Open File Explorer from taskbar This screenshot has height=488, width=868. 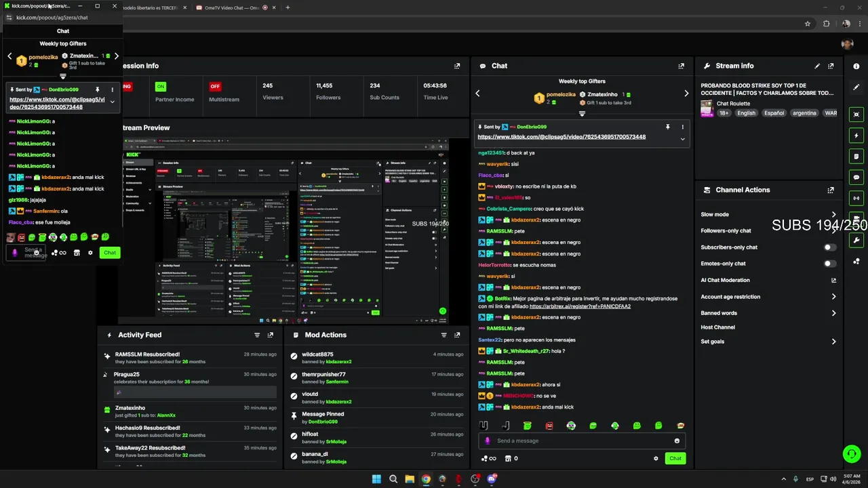click(410, 479)
